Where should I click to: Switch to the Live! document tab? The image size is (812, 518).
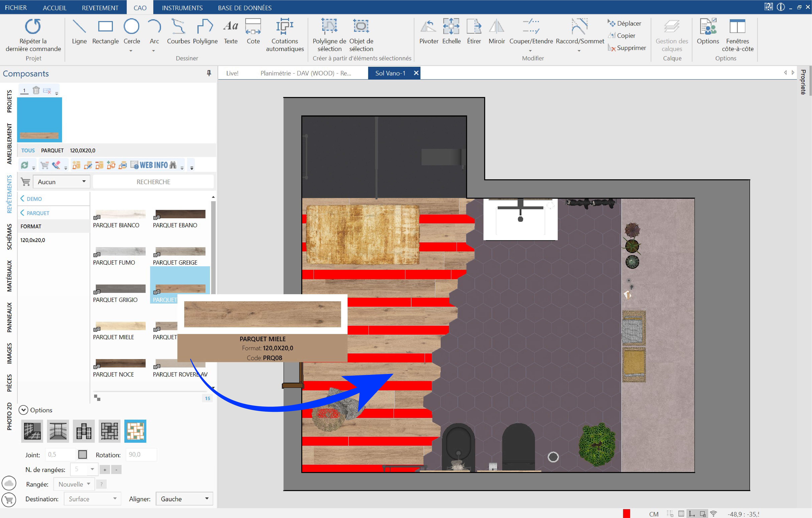point(232,73)
